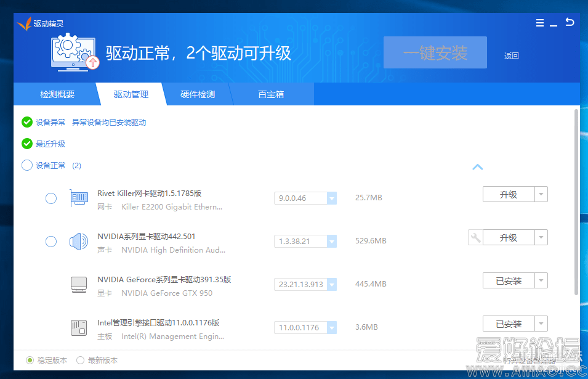Click the text 异常设备均已安装驱动

pyautogui.click(x=109, y=123)
